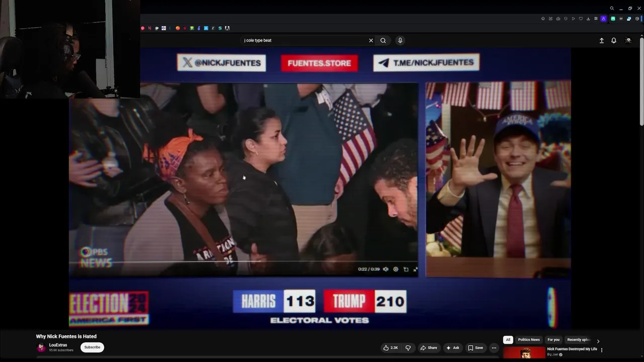Click the YouTube search magnifier button
The width and height of the screenshot is (644, 362).
click(383, 40)
